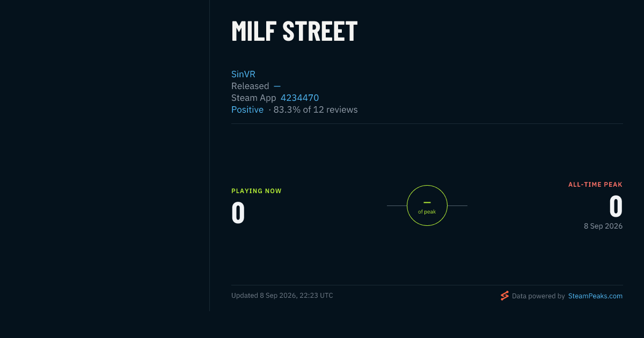This screenshot has height=338, width=644.
Task: Click the peak date 8 Sep 2026
Action: coord(603,226)
